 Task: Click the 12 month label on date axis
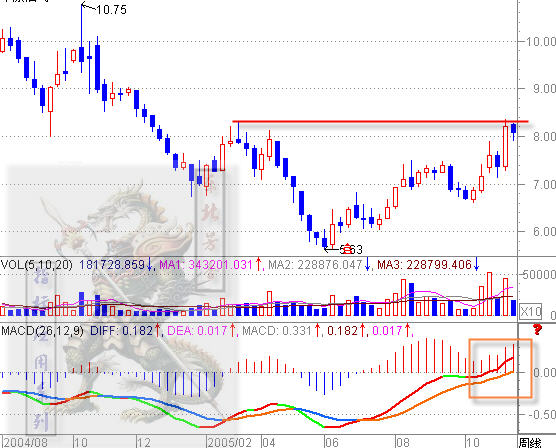[x=144, y=443]
